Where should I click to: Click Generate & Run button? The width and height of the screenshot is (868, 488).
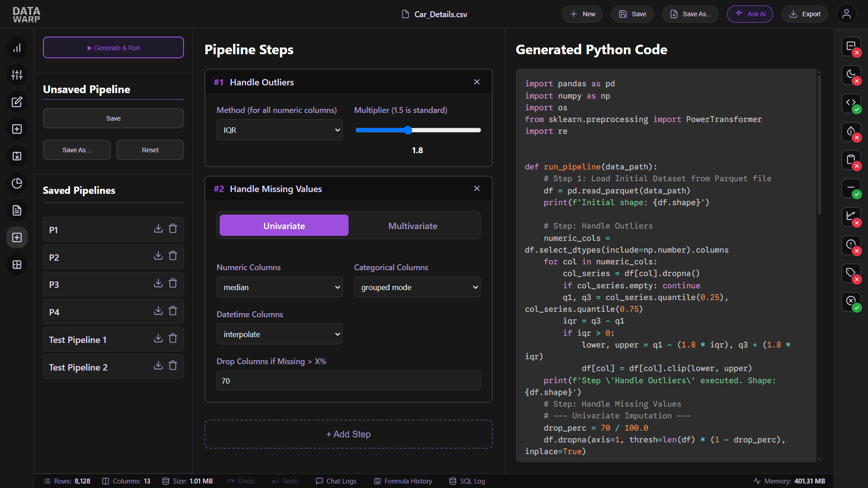point(113,47)
